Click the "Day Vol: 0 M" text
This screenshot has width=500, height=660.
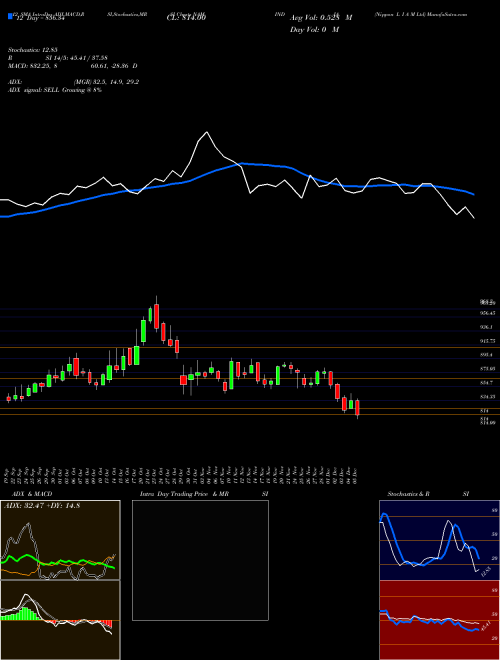point(314,29)
